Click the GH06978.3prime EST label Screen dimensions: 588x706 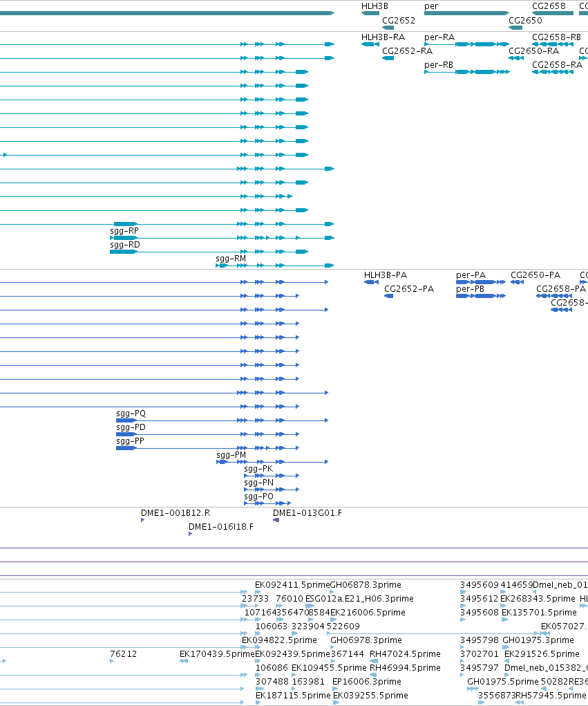(366, 640)
